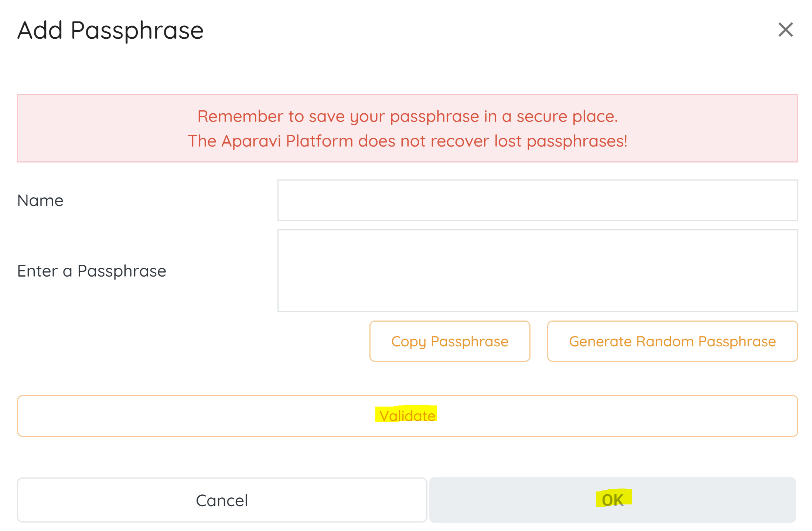812x531 pixels.
Task: Click the Copy Passphrase button
Action: 450,341
